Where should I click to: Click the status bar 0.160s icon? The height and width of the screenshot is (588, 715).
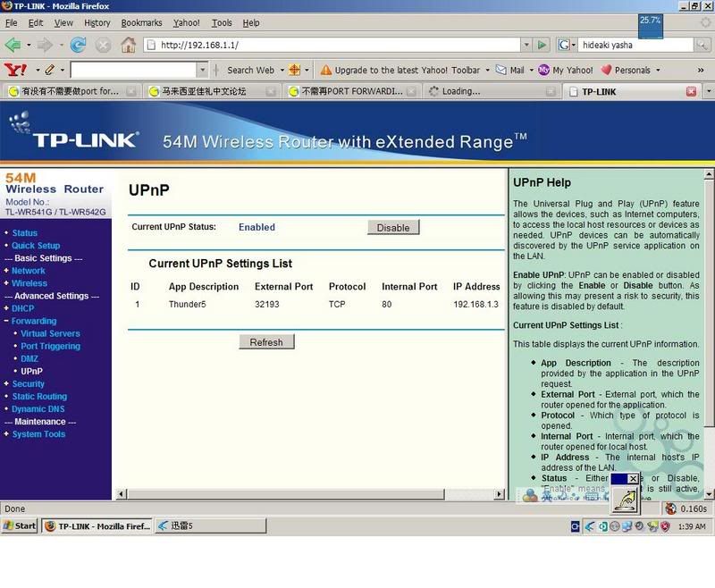click(x=670, y=508)
